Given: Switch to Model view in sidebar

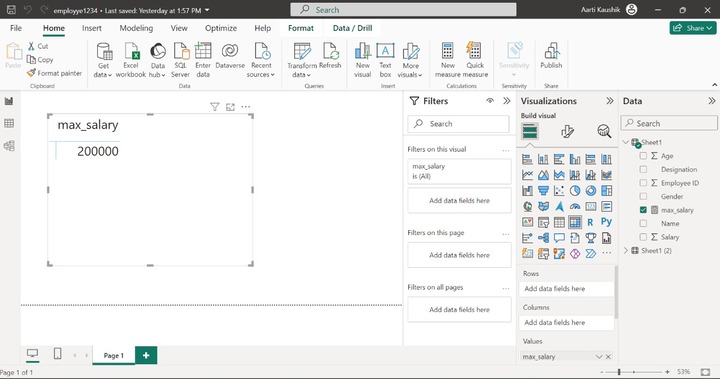Looking at the screenshot, I should pos(9,146).
